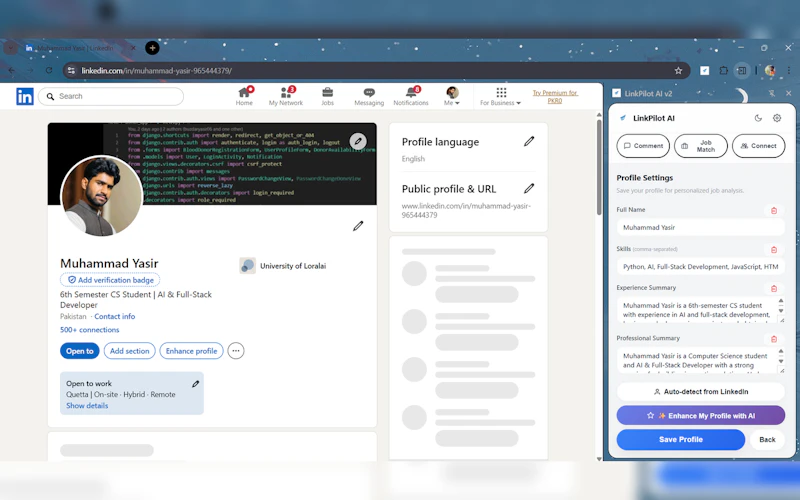View 500+ connections

[x=90, y=330]
